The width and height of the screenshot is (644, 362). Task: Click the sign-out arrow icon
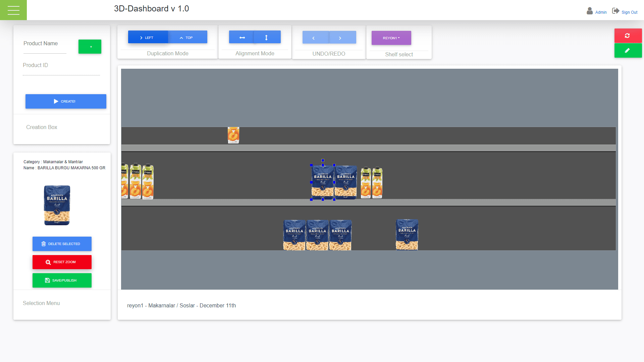coord(615,11)
